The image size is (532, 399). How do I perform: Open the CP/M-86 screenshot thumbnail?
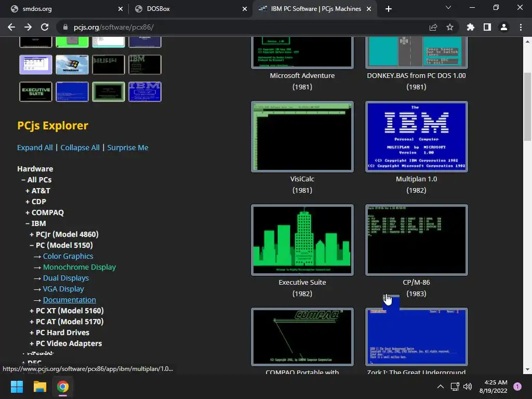coord(416,240)
